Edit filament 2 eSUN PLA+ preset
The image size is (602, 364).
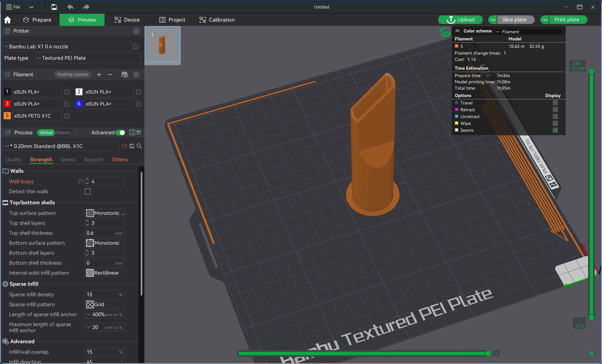click(139, 92)
